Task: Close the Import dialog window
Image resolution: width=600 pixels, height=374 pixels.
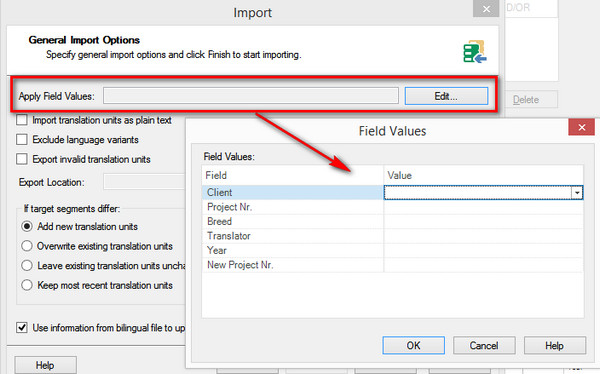Action: [x=486, y=9]
